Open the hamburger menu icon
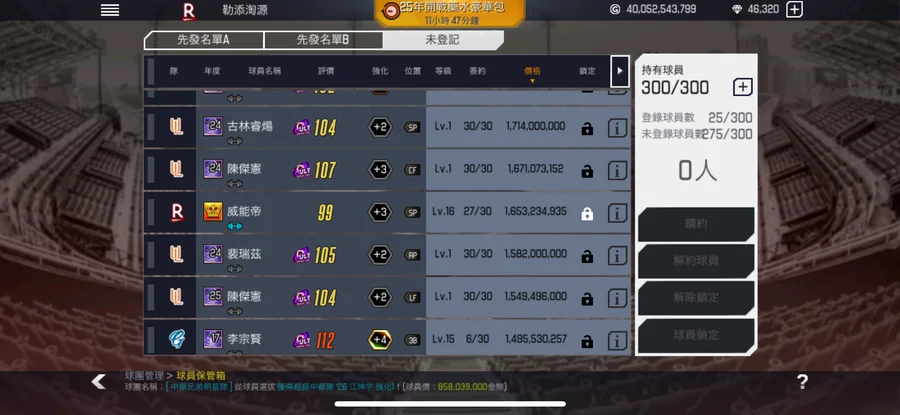This screenshot has width=900, height=415. tap(110, 10)
